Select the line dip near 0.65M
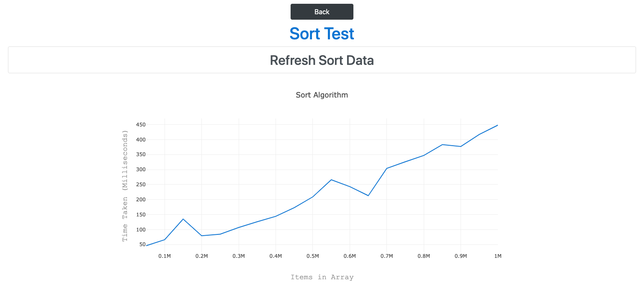The height and width of the screenshot is (293, 644). (x=368, y=195)
